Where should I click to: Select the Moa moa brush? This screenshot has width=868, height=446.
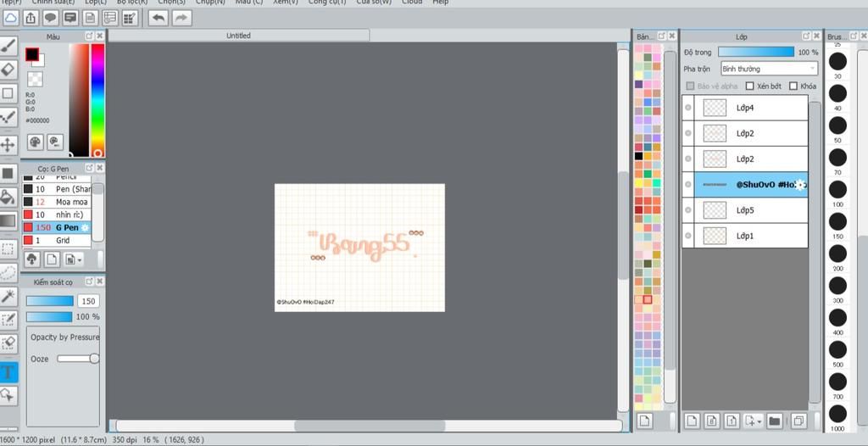[56, 202]
